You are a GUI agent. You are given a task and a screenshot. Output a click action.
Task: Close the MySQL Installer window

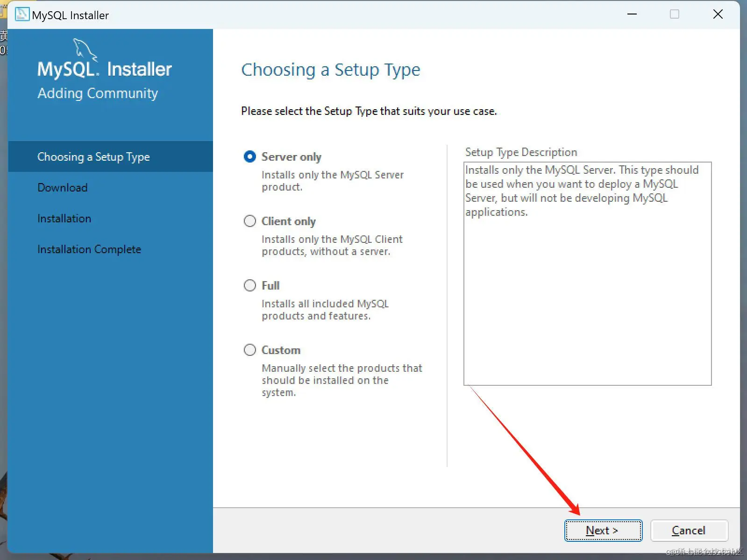coord(718,14)
